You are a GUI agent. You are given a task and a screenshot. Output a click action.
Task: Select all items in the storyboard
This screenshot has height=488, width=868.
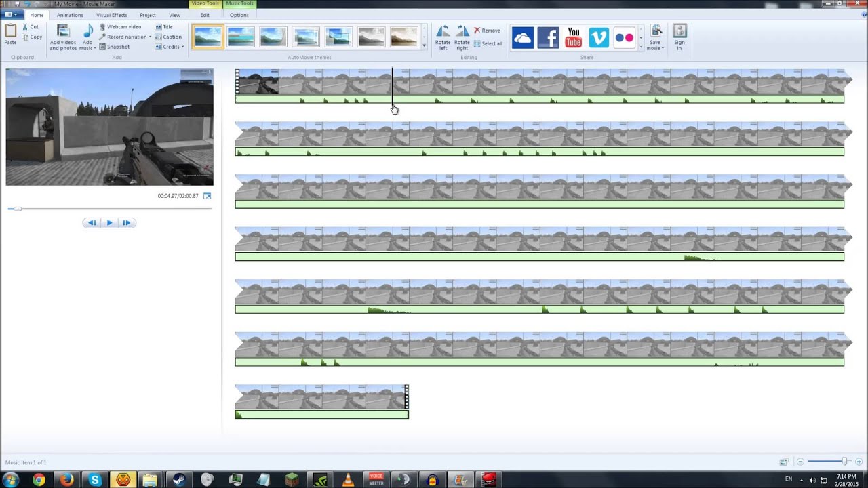tap(488, 43)
